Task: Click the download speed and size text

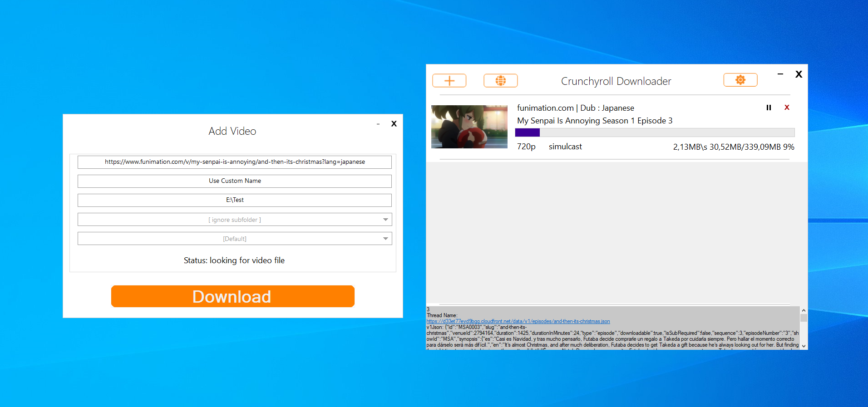Action: click(734, 147)
